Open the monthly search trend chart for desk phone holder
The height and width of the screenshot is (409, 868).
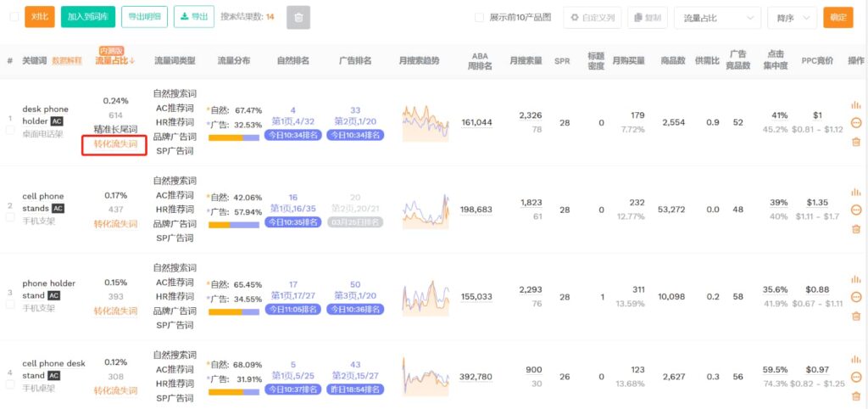(426, 122)
